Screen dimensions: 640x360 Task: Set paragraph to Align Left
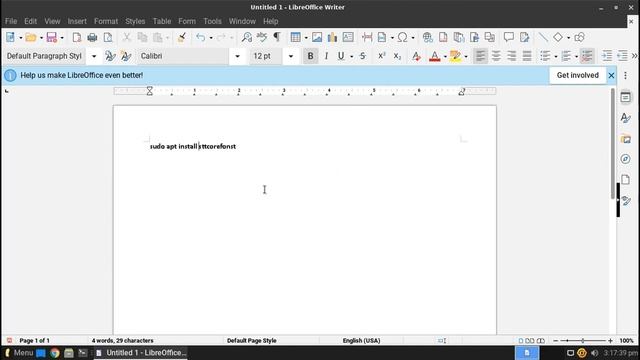click(x=480, y=56)
